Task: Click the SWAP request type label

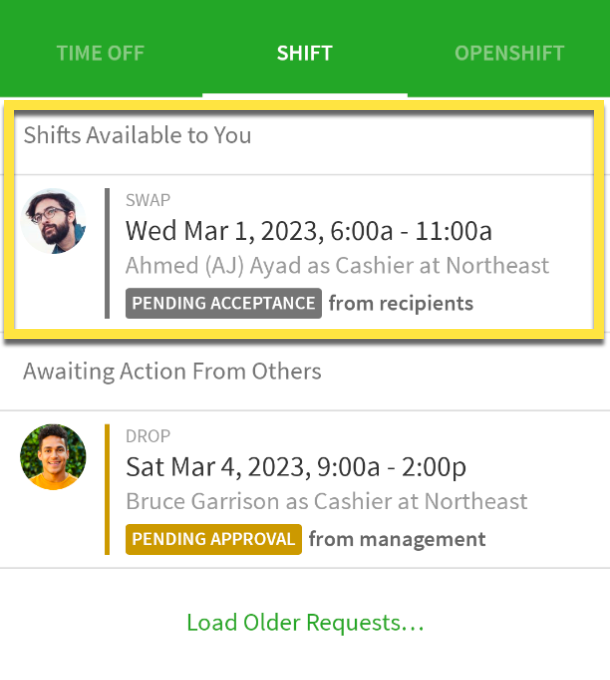Action: [148, 200]
